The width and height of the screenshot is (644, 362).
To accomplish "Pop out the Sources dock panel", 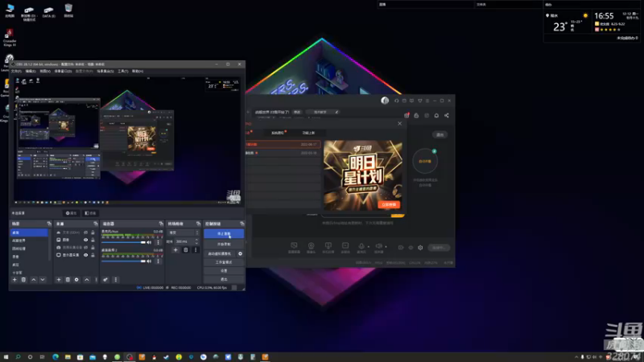I will pos(96,224).
